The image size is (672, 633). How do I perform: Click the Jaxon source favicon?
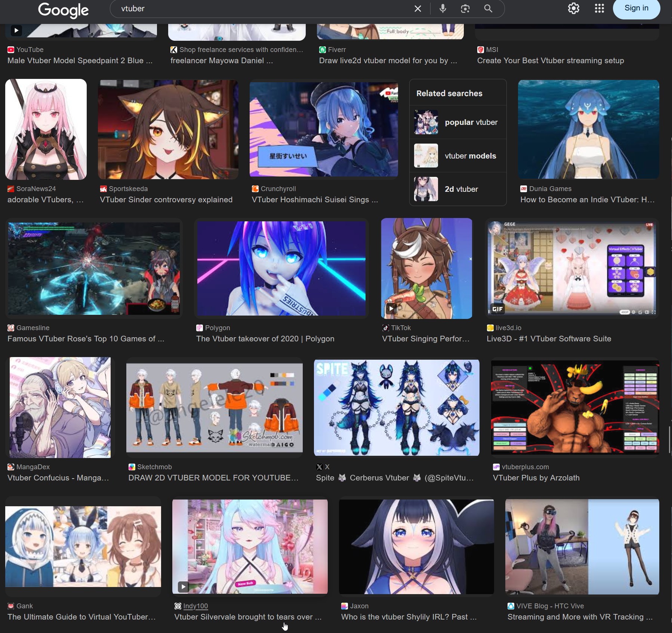[x=345, y=606]
